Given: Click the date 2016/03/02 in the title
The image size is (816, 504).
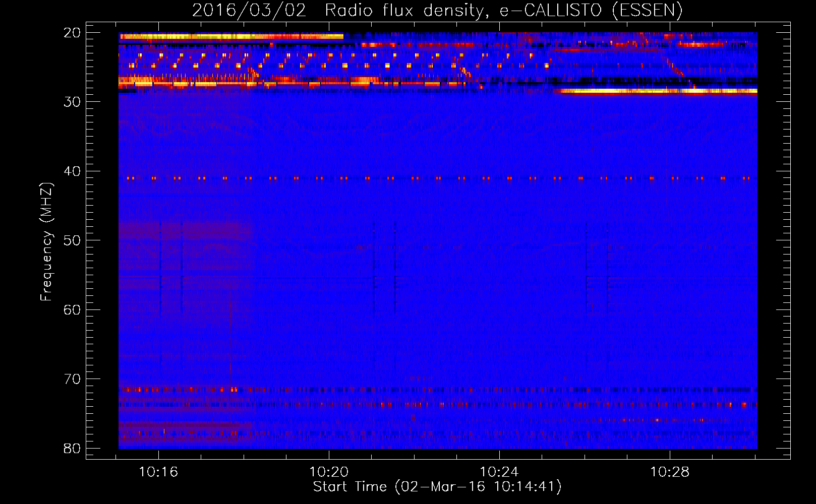Looking at the screenshot, I should click(x=249, y=10).
